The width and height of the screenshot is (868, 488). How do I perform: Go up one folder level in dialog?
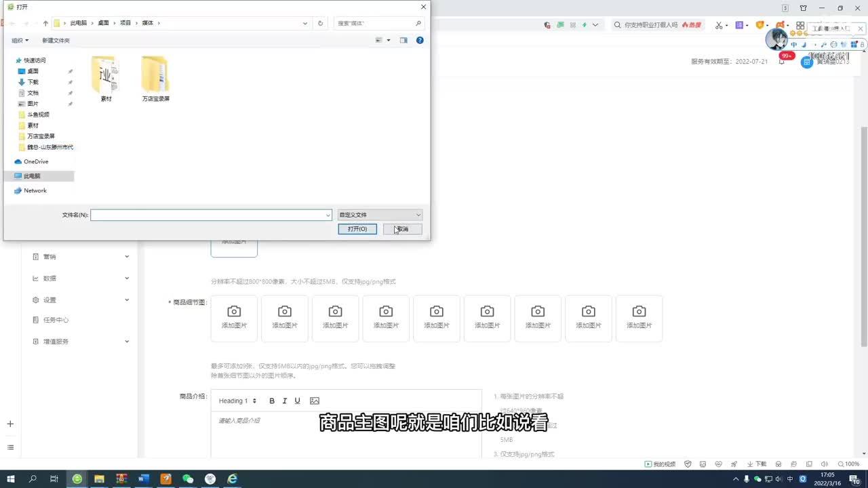[x=45, y=23]
